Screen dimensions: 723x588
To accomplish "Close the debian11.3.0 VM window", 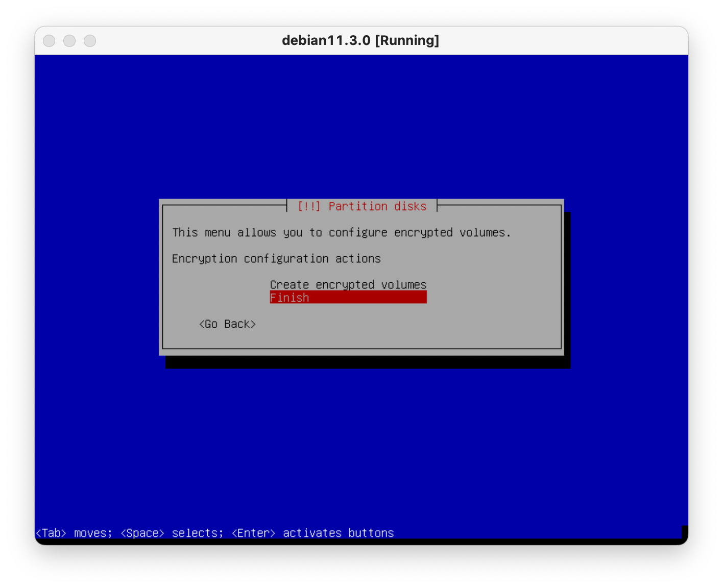I will tap(49, 41).
